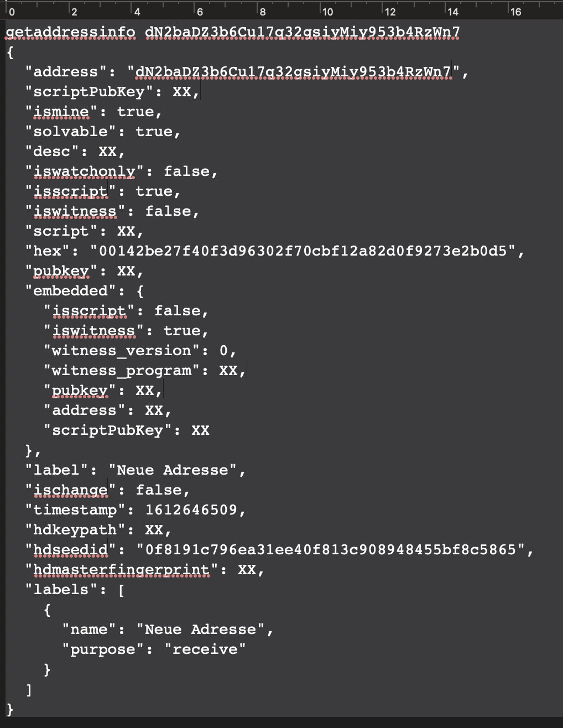Click the witness_program key
563x728 pixels.
pyautogui.click(x=122, y=371)
